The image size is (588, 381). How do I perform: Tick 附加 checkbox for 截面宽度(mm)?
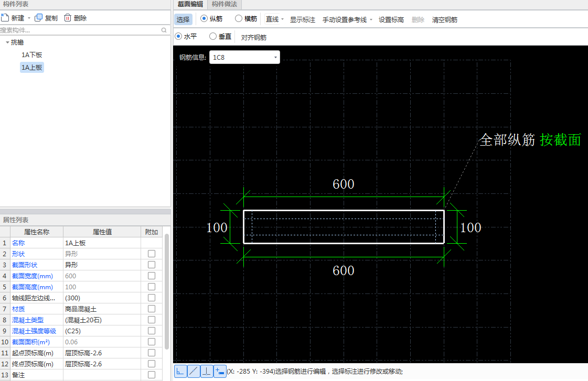[152, 276]
